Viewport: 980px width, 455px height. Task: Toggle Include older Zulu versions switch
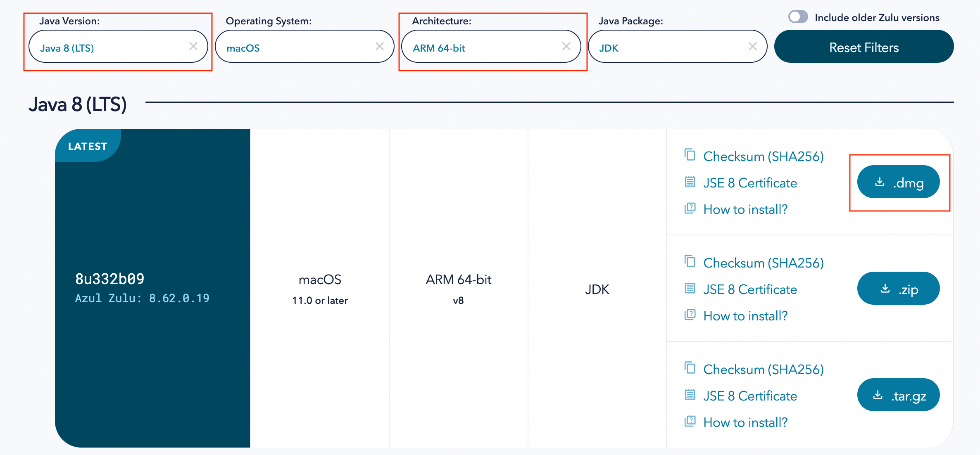[798, 17]
